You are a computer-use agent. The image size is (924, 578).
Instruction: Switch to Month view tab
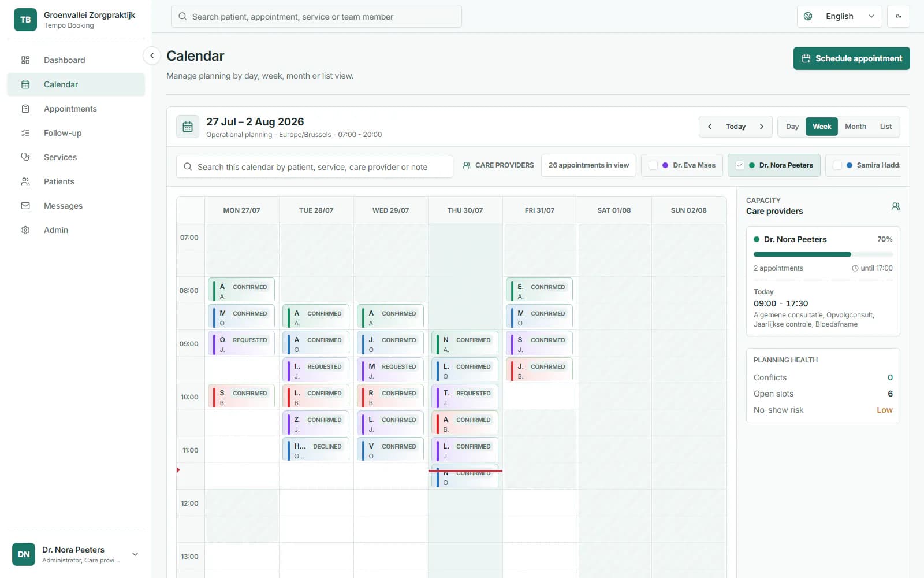[855, 127]
